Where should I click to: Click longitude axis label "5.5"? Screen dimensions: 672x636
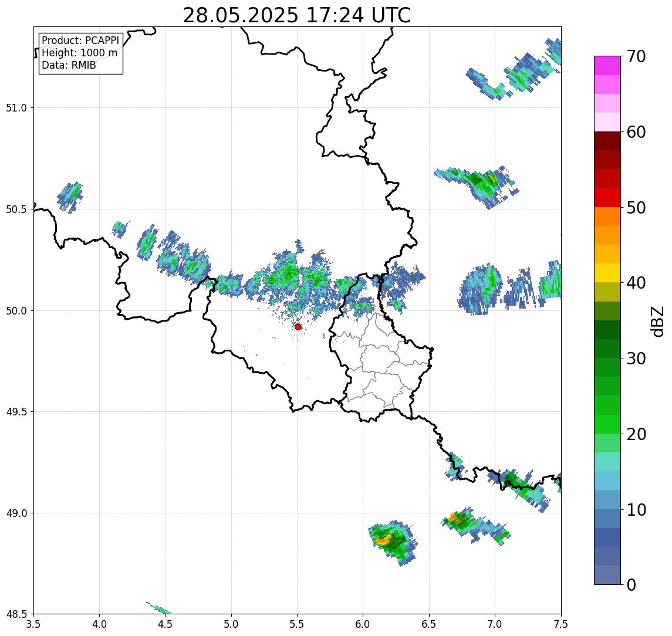coord(298,624)
